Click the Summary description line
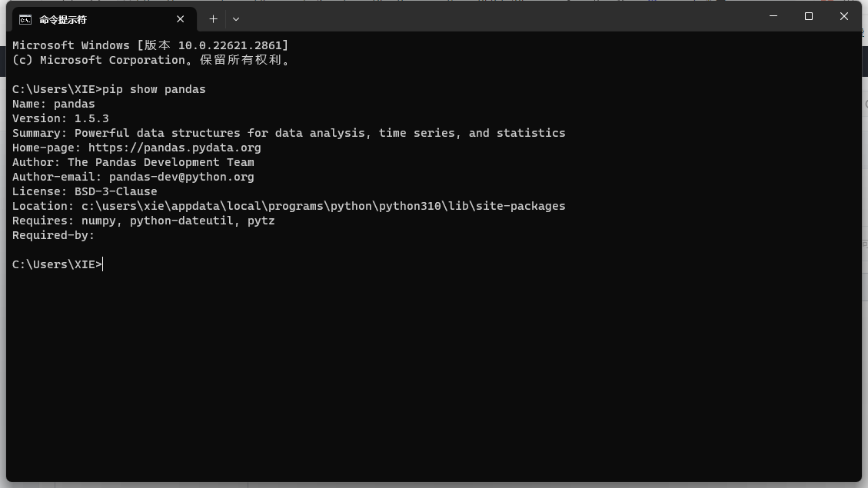Screen dimensions: 868x488 [289, 134]
